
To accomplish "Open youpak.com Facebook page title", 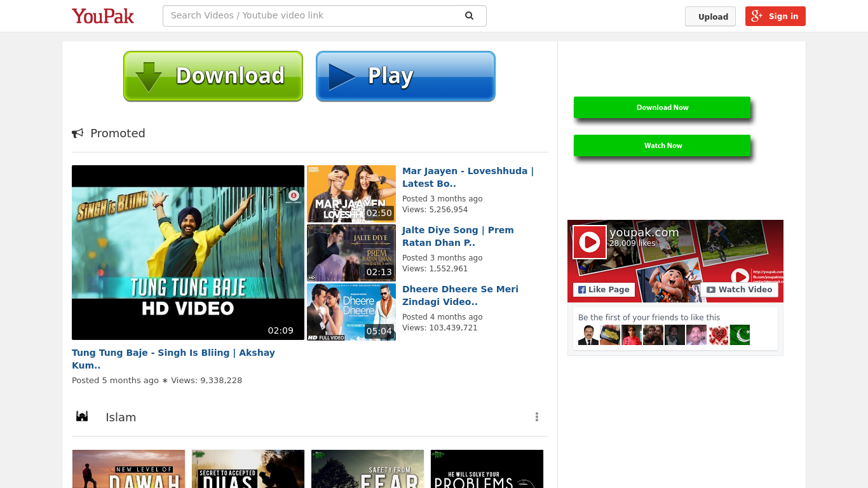I will pos(644,233).
